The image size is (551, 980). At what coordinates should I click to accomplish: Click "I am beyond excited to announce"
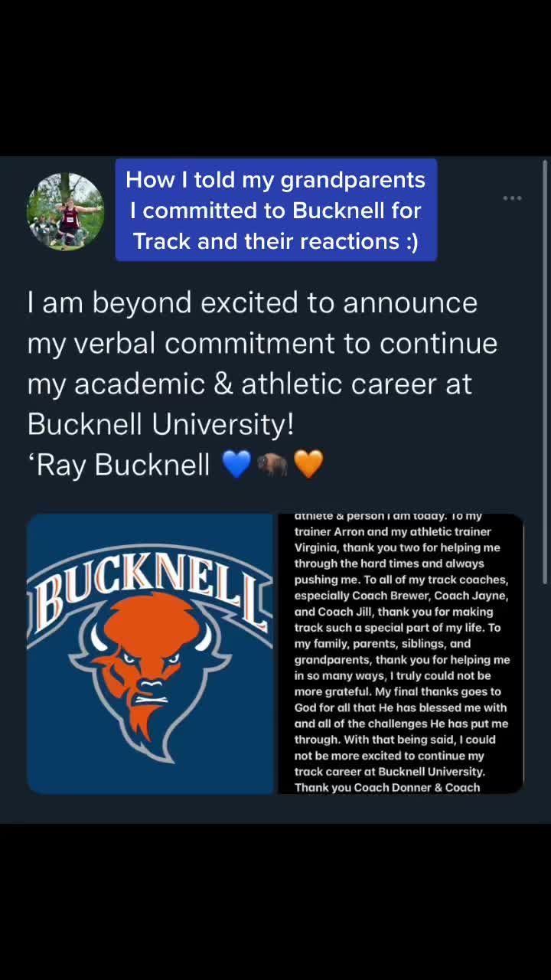pos(253,302)
